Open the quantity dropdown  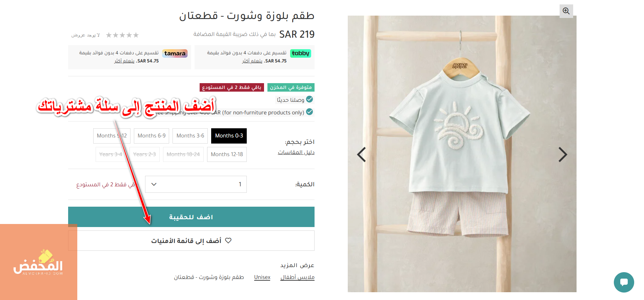[x=196, y=184]
